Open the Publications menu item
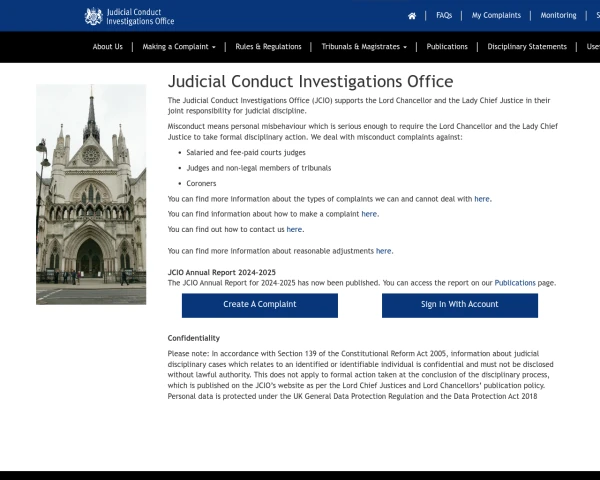 [x=447, y=47]
